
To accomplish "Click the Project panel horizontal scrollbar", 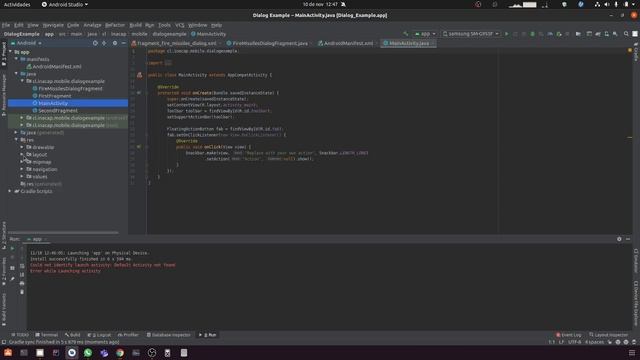I will click(63, 233).
